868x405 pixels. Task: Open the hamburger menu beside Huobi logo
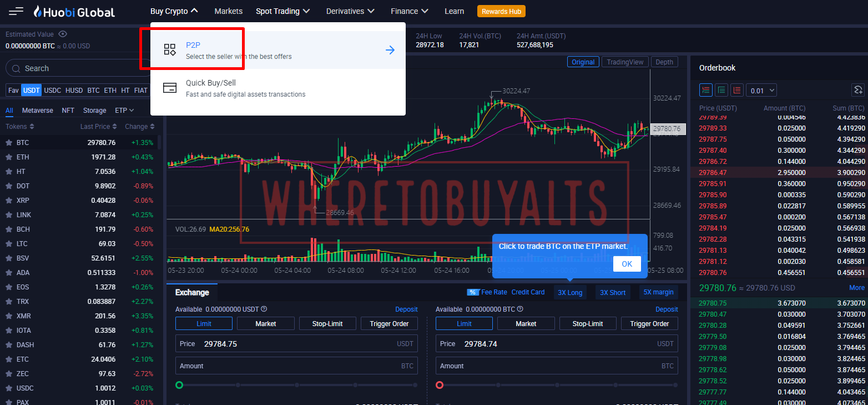click(16, 11)
